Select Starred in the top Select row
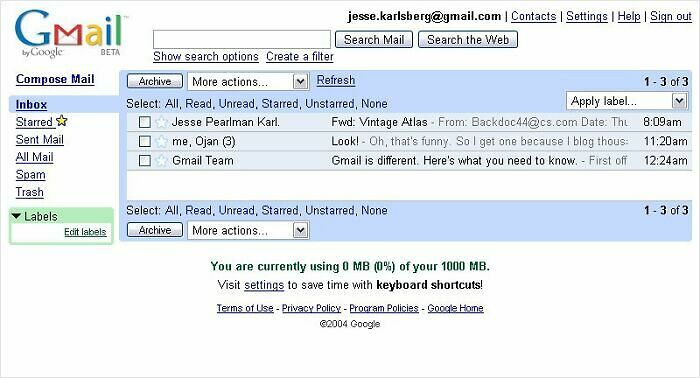Viewport: 700px width, 378px height. coord(280,104)
